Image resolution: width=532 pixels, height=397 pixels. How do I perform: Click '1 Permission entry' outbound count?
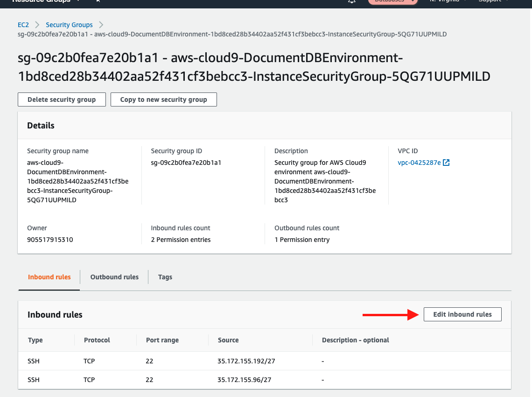[x=302, y=240]
